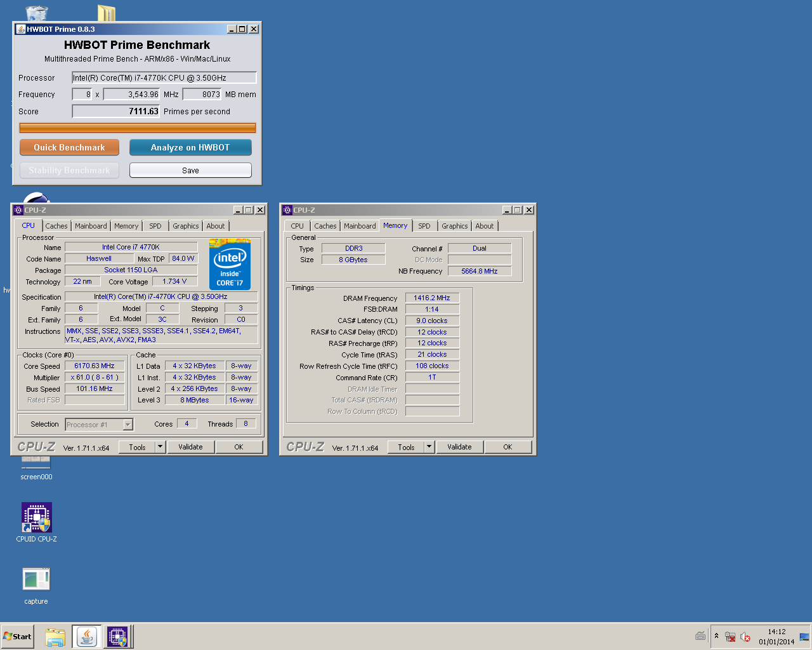Select the CPU tab in left CPU-Z
The image size is (812, 650).
tap(29, 225)
